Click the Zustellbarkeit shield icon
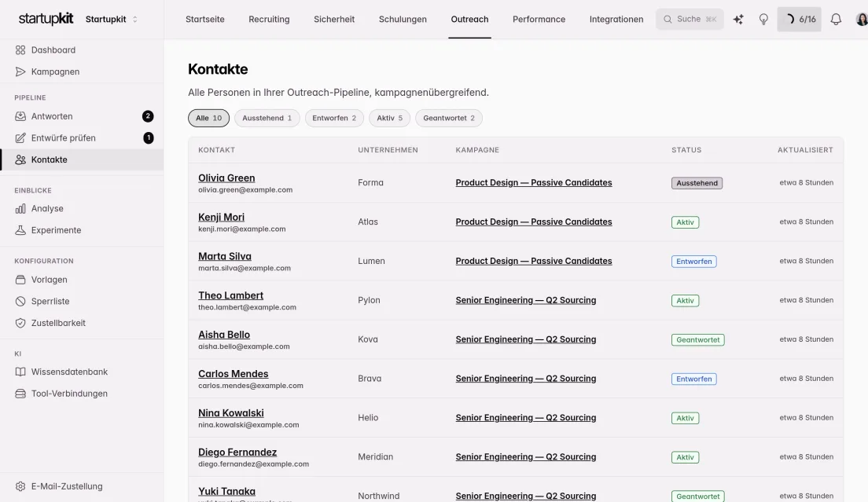 (x=20, y=323)
